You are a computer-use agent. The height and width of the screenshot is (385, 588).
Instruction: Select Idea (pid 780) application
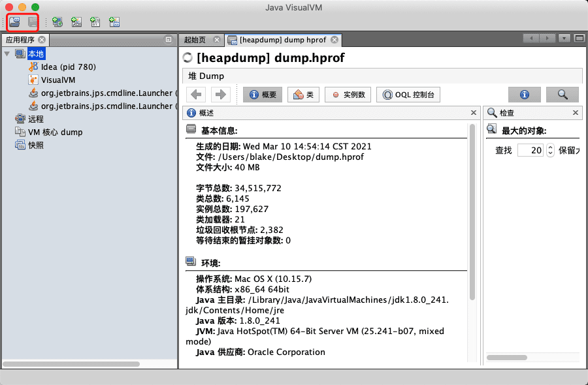click(68, 67)
